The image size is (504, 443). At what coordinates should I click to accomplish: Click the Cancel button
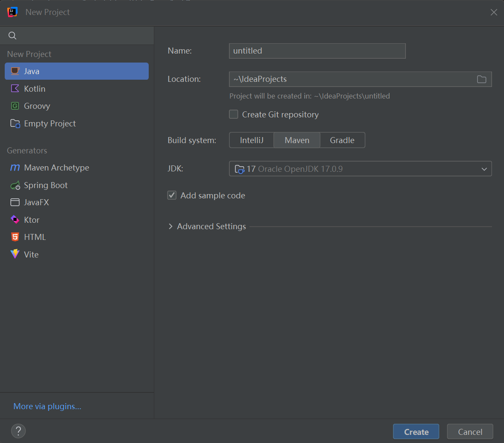coord(470,431)
